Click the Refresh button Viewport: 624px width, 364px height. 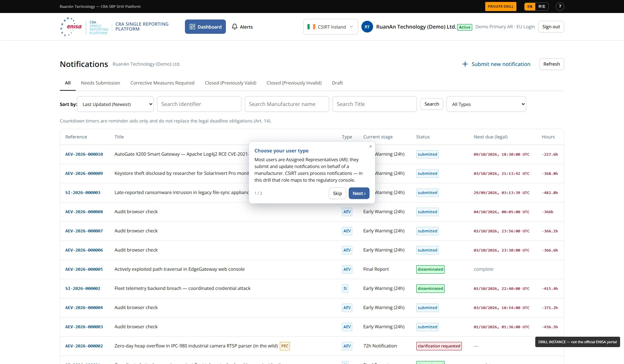coord(552,64)
